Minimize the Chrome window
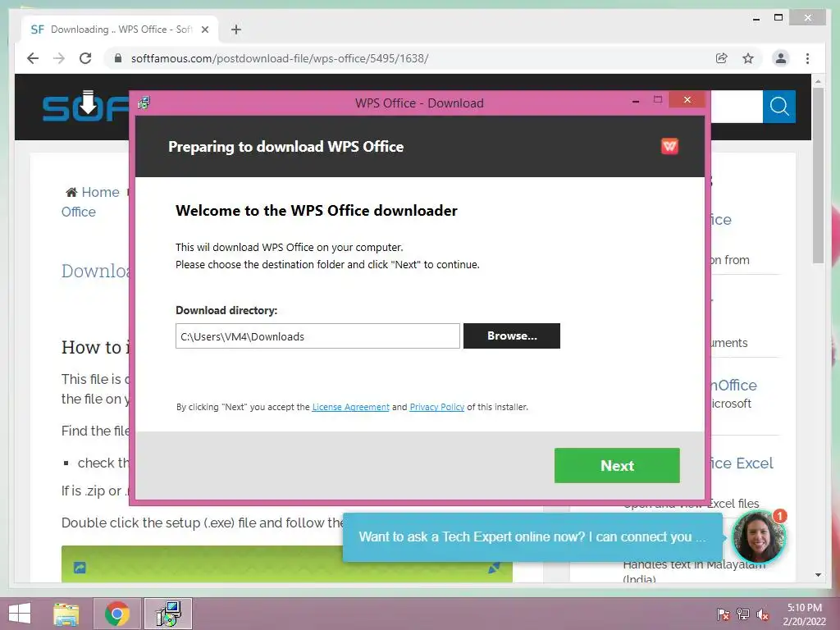The width and height of the screenshot is (840, 630). point(756,18)
